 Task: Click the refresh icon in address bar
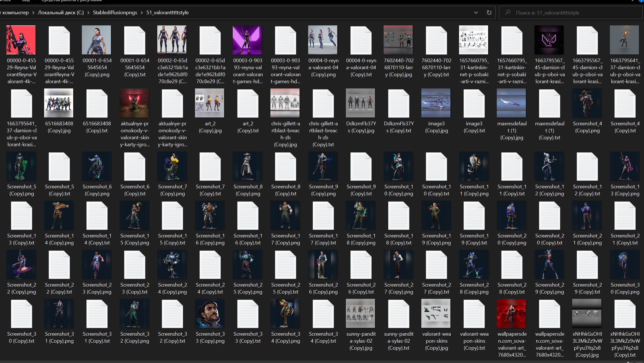tap(489, 13)
